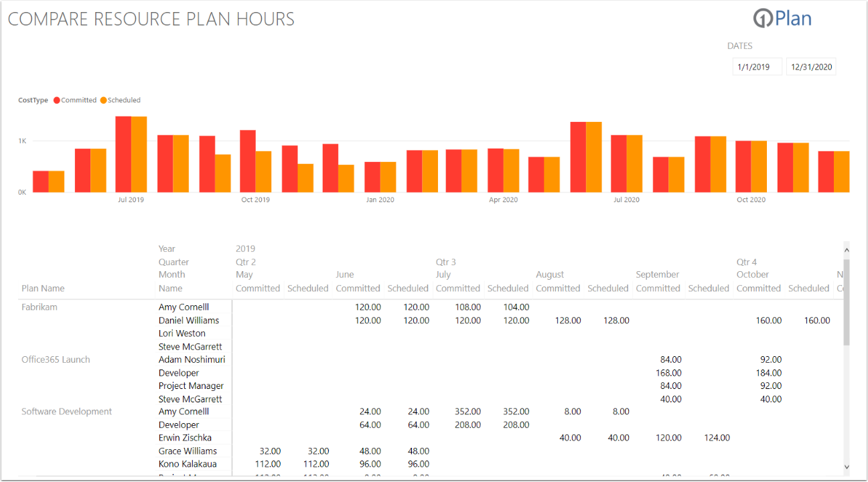This screenshot has height=482, width=868.
Task: Click the "COMPARE RESOURCE PLAN HOURS" report title
Action: (x=151, y=19)
